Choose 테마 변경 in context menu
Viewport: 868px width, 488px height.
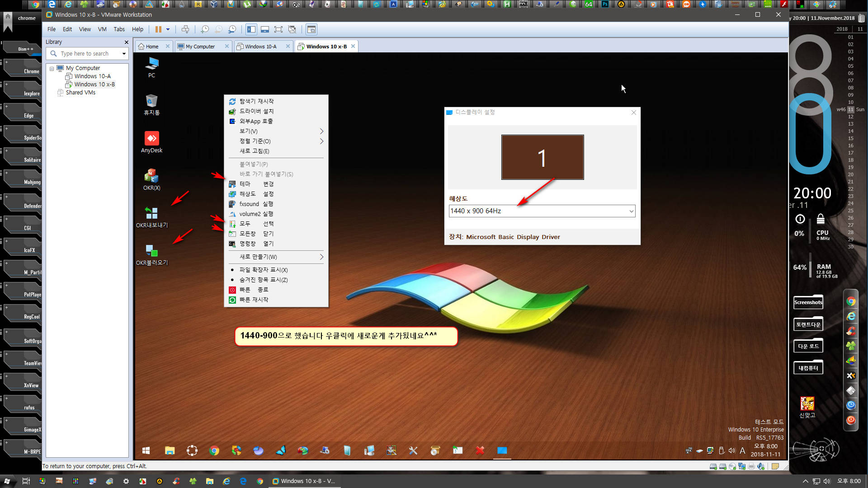tap(276, 184)
